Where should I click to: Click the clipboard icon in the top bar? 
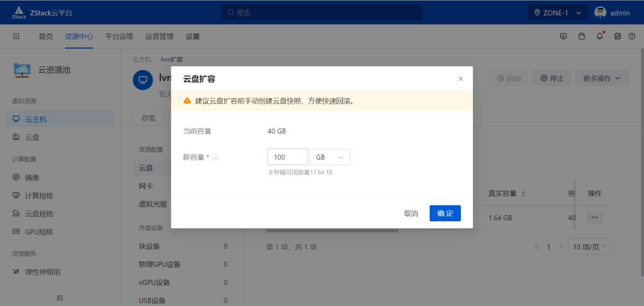point(581,36)
